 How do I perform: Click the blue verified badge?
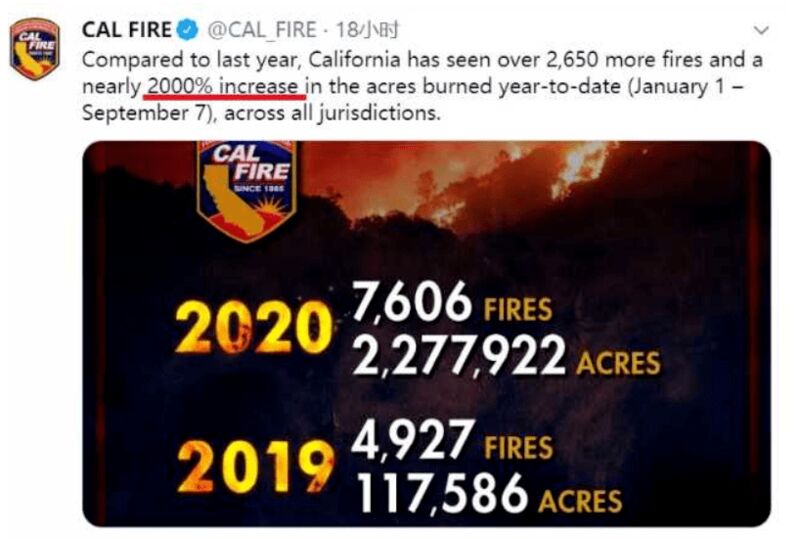click(x=187, y=30)
